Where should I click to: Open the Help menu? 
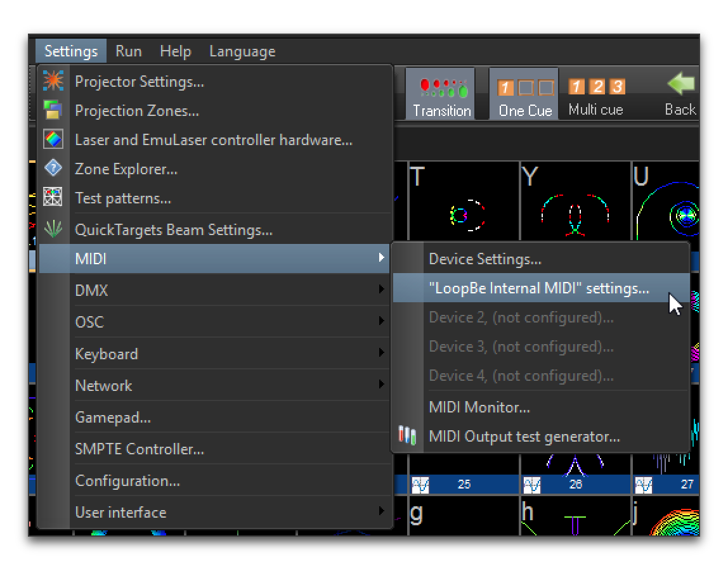pos(176,51)
